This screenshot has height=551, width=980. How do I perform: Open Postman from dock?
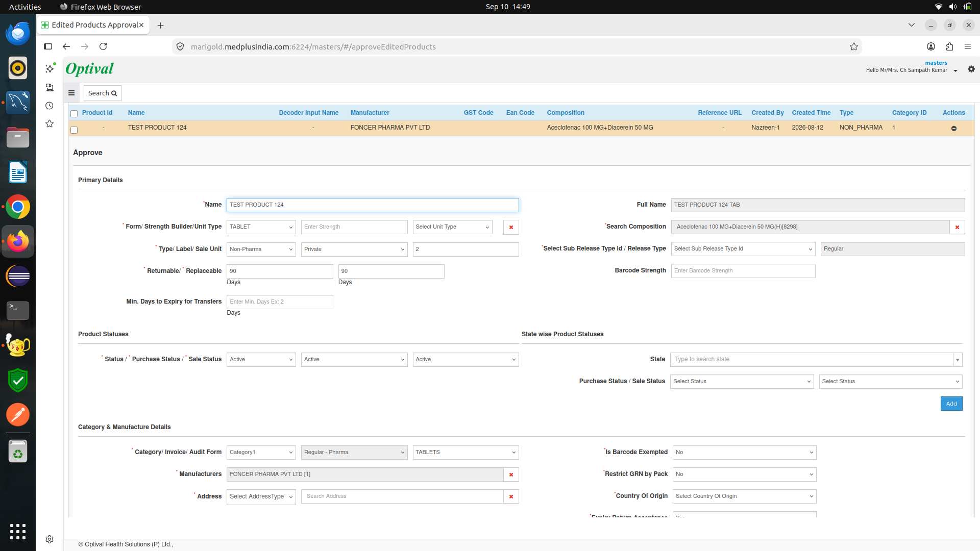[18, 415]
